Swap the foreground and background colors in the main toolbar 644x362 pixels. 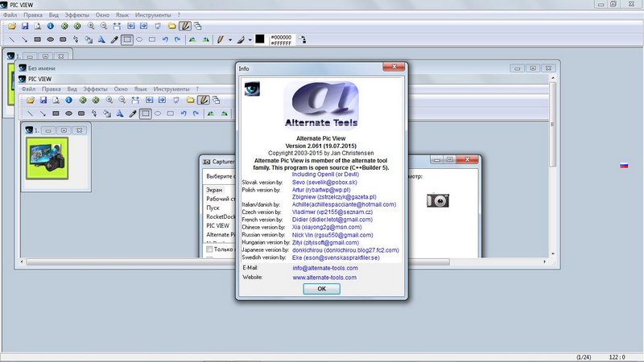pos(303,39)
